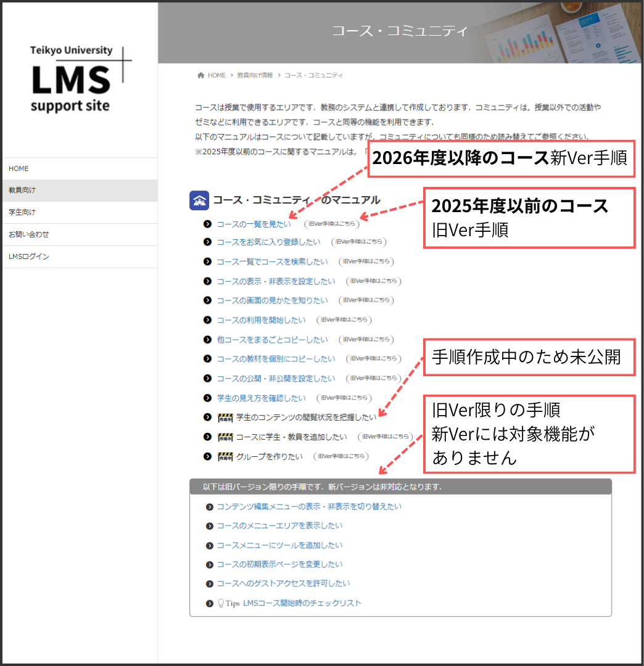644x666 pixels.
Task: Open the 他コースをまるごとコピーしたい manual
Action: pos(272,340)
